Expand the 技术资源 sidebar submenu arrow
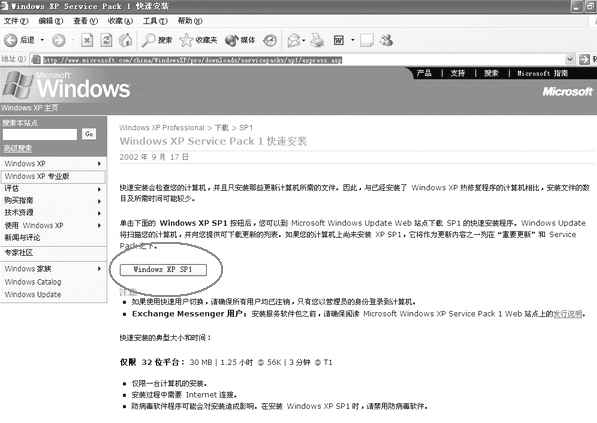This screenshot has height=423, width=597. click(99, 213)
